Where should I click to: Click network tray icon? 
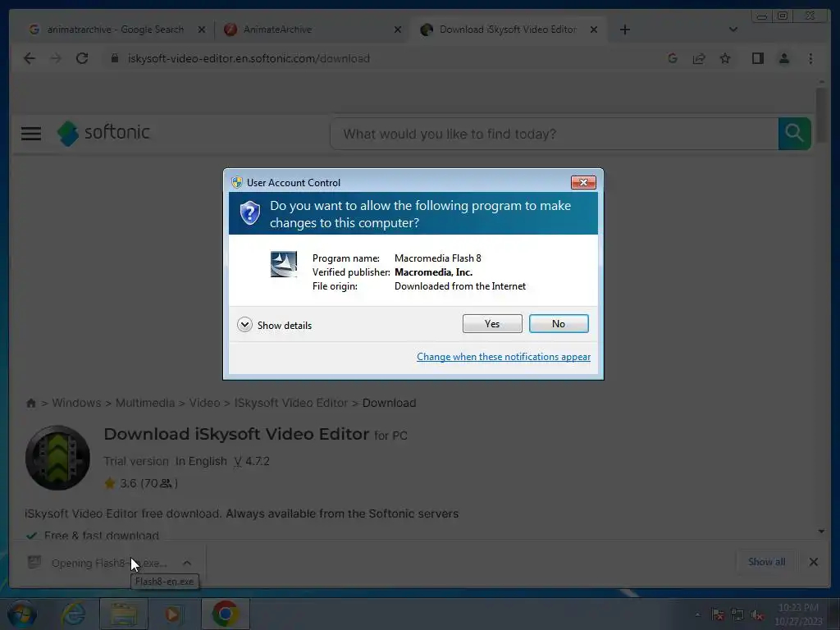[737, 614]
